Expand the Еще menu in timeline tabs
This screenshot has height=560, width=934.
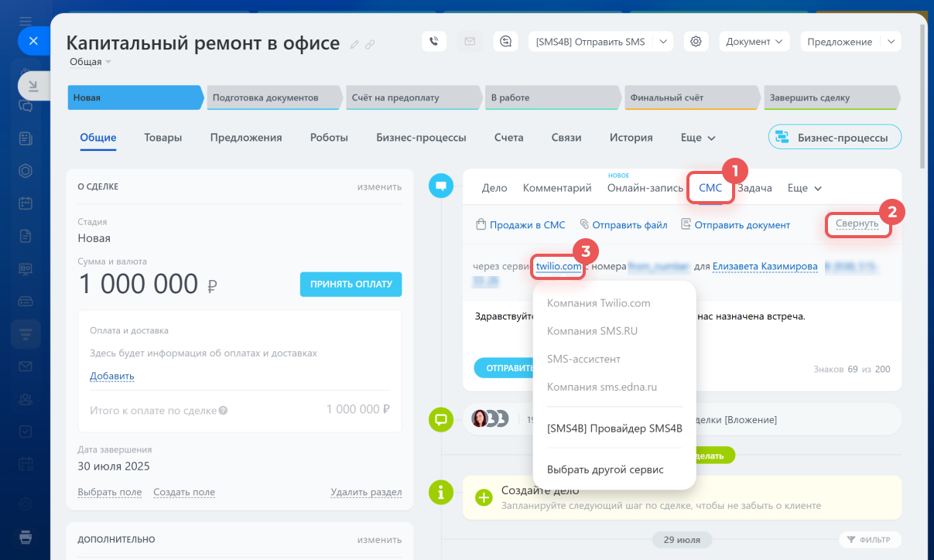(804, 188)
